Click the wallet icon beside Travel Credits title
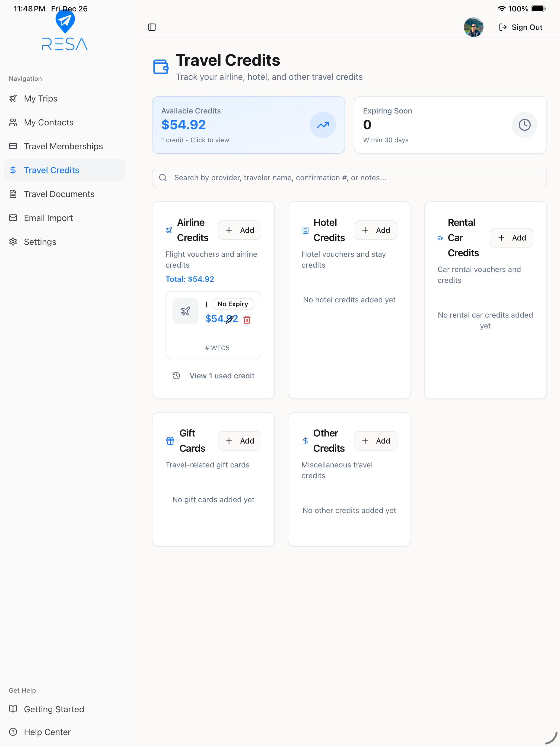The height and width of the screenshot is (747, 560). point(161,67)
